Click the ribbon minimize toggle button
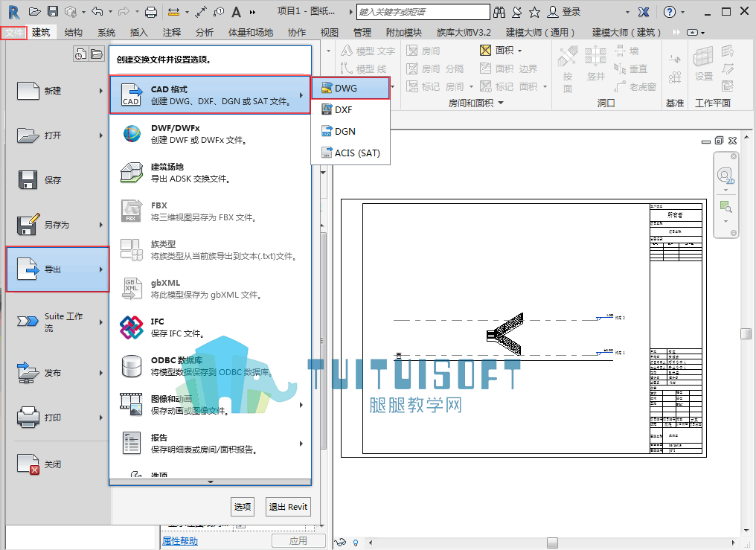The image size is (756, 550). pos(692,32)
